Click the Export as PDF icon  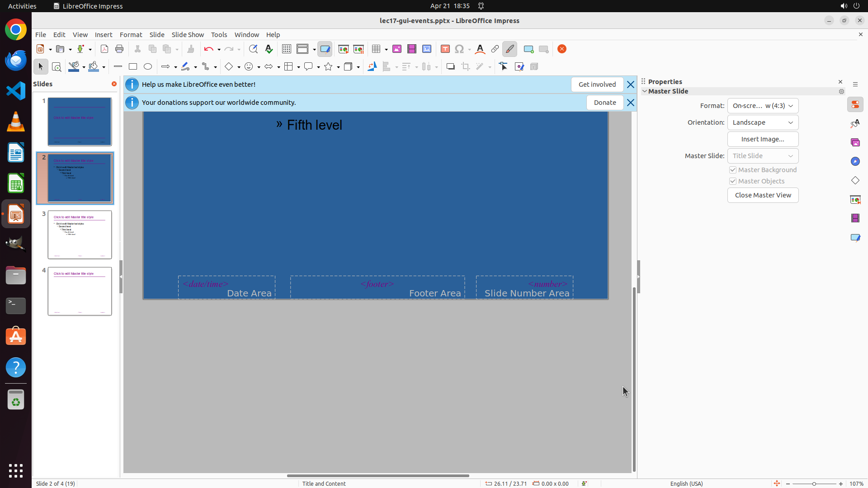point(104,49)
